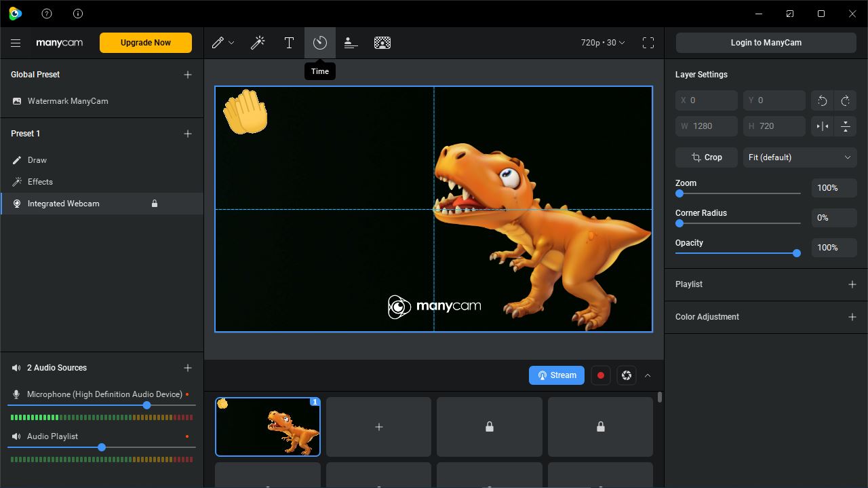
Task: Click the Watermark ManyCam image icon
Action: pyautogui.click(x=17, y=101)
